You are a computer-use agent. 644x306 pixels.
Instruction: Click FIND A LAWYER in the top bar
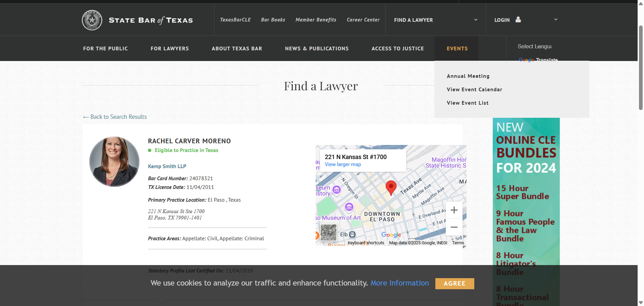(414, 20)
